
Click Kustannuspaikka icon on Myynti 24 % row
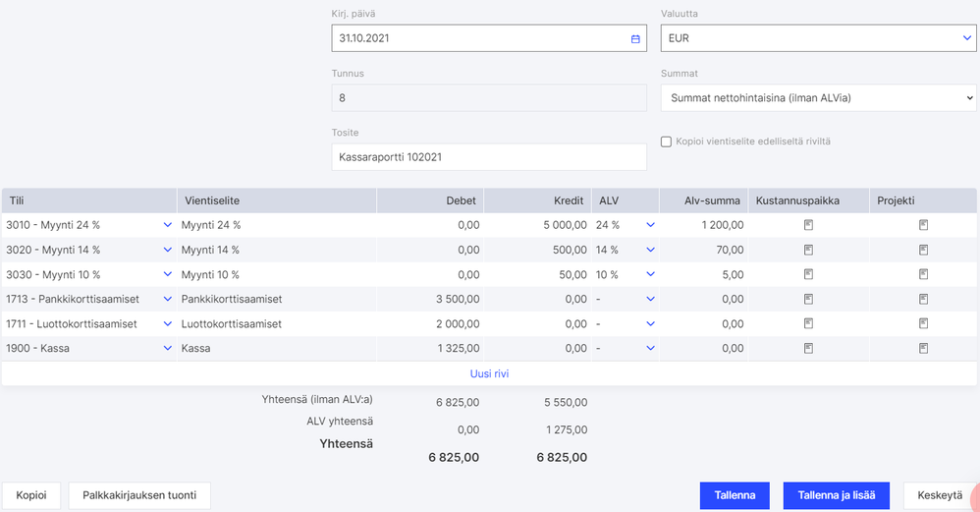pos(808,225)
